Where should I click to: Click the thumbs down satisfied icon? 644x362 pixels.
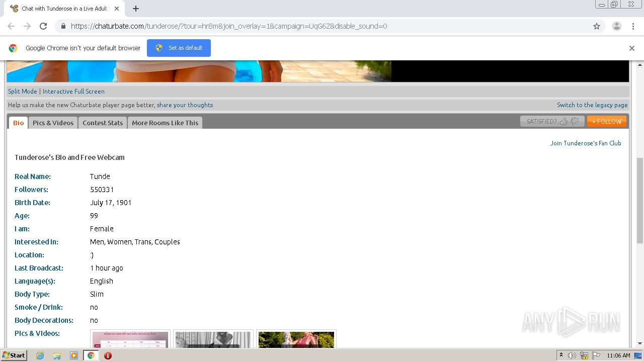pos(575,122)
